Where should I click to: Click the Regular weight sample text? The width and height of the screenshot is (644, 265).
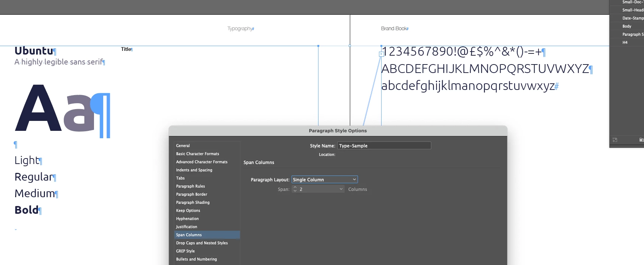coord(34,177)
